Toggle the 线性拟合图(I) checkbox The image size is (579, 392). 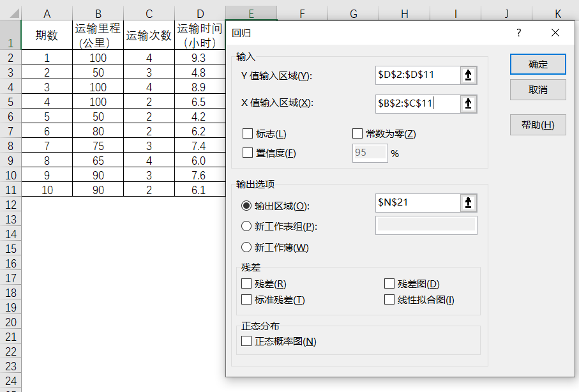point(389,300)
